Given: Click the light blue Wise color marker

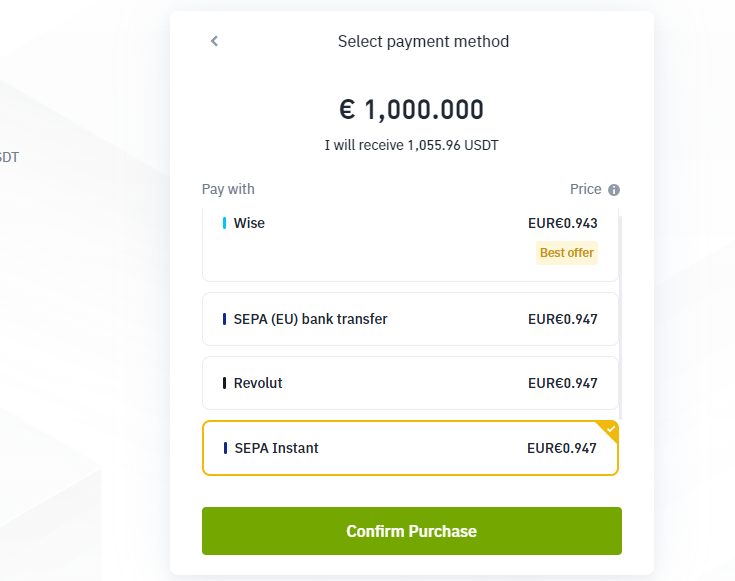Looking at the screenshot, I should (x=224, y=223).
